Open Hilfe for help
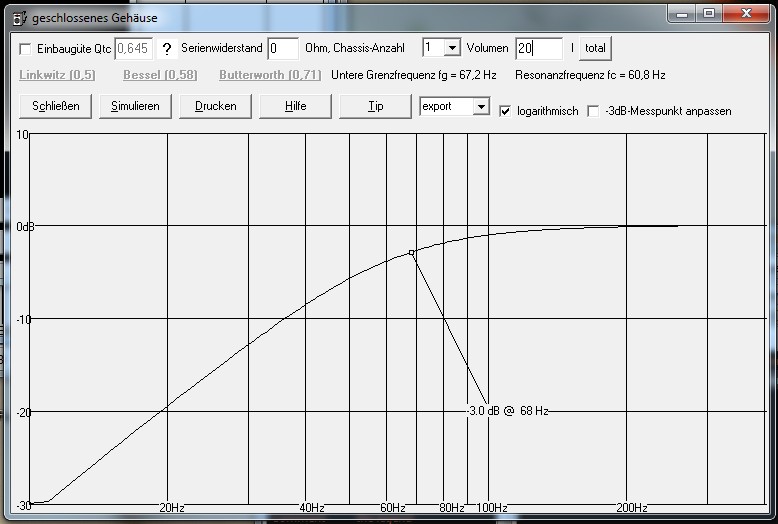The image size is (778, 524). point(295,106)
